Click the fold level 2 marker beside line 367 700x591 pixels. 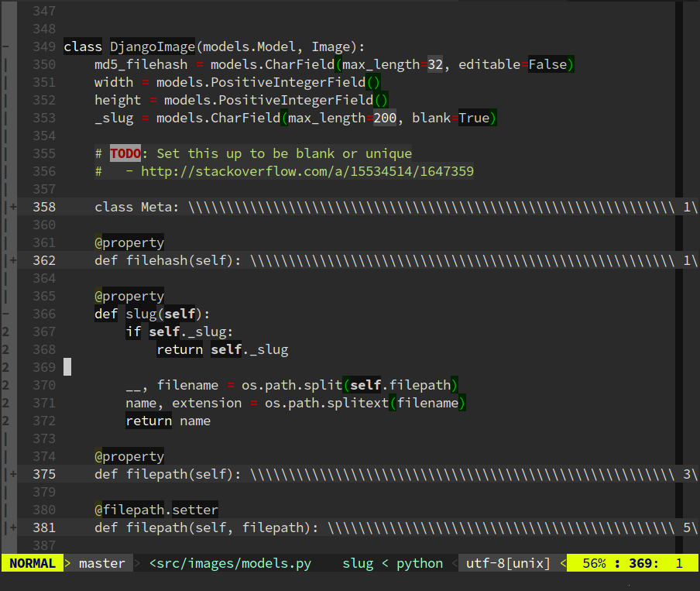click(x=6, y=332)
